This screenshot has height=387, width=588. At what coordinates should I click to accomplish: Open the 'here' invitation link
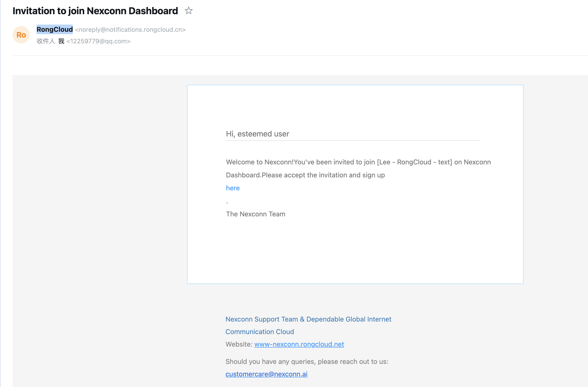pyautogui.click(x=233, y=188)
